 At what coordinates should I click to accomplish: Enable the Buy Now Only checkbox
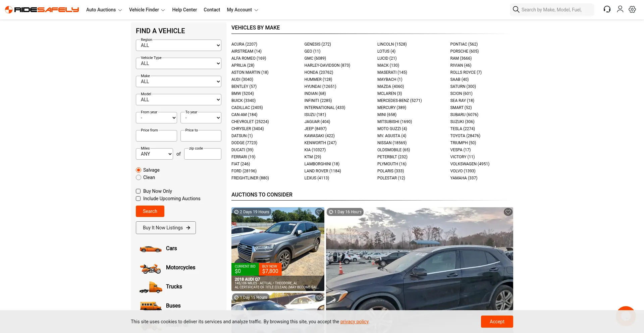point(138,191)
